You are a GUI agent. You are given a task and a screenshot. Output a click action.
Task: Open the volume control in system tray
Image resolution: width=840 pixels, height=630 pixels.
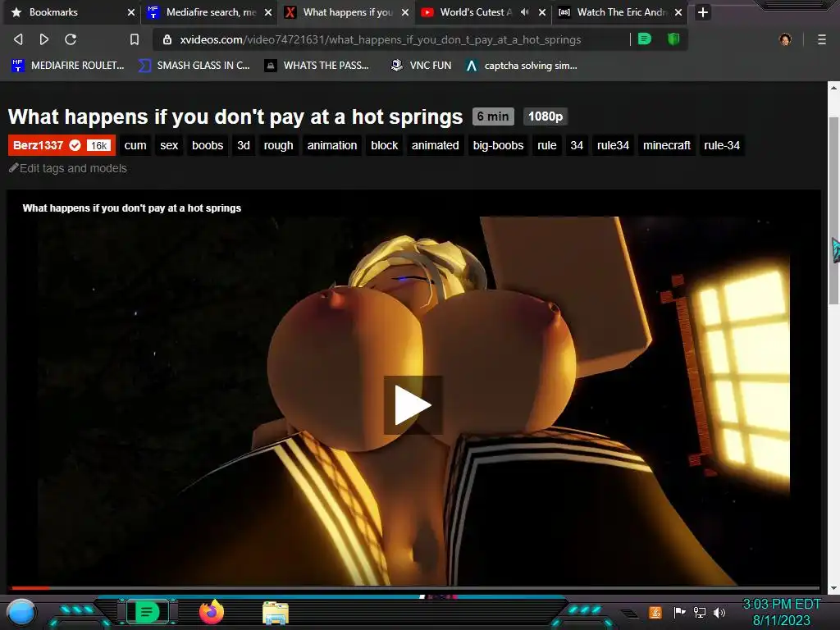[x=719, y=612]
